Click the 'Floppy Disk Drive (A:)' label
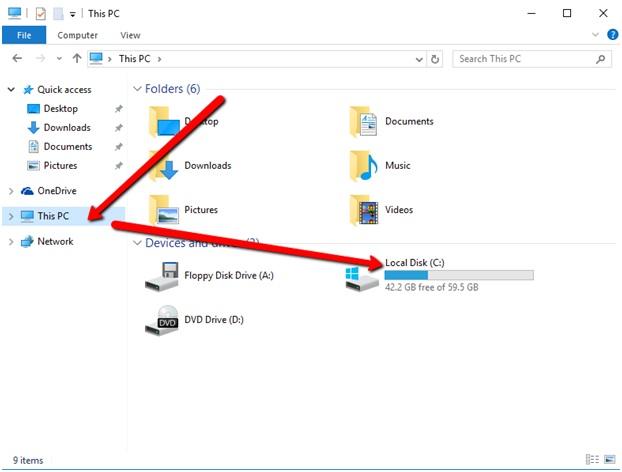The image size is (622, 472). [229, 275]
